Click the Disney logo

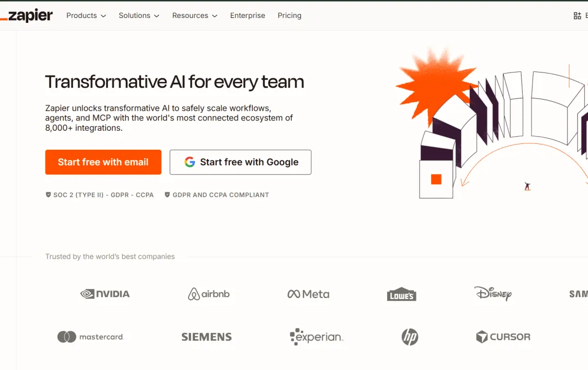493,294
